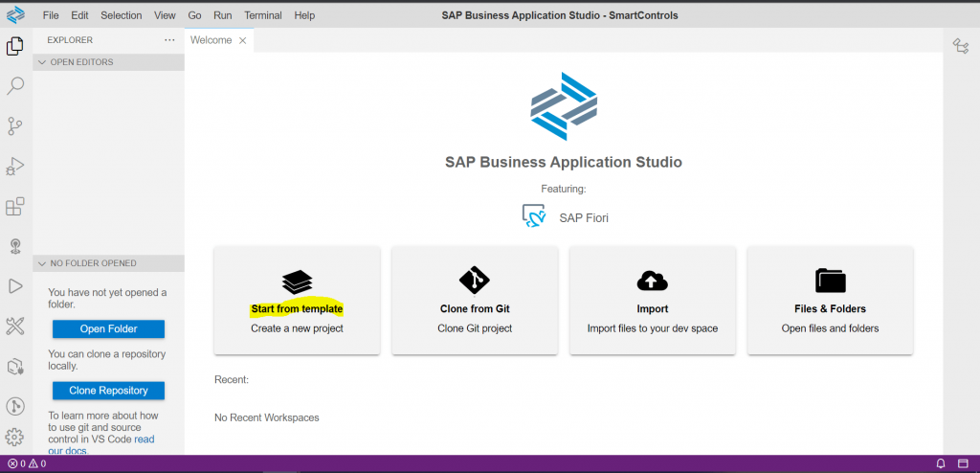980x473 pixels.
Task: Open the Search view icon
Action: click(15, 86)
